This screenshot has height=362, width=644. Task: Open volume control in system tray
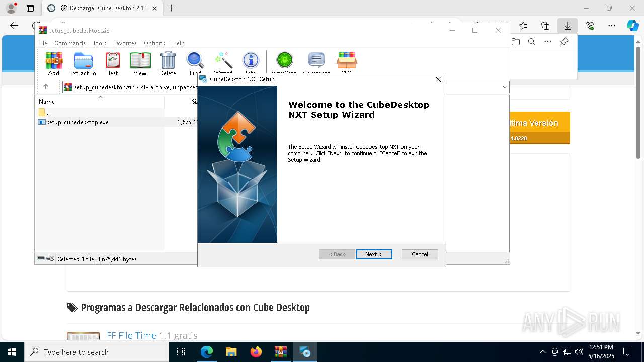tap(579, 352)
